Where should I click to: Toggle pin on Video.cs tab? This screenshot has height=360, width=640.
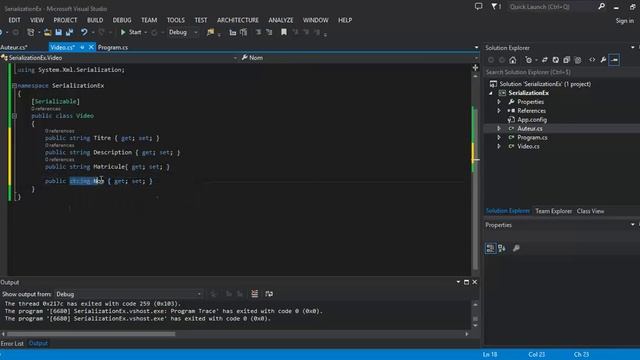coord(82,47)
